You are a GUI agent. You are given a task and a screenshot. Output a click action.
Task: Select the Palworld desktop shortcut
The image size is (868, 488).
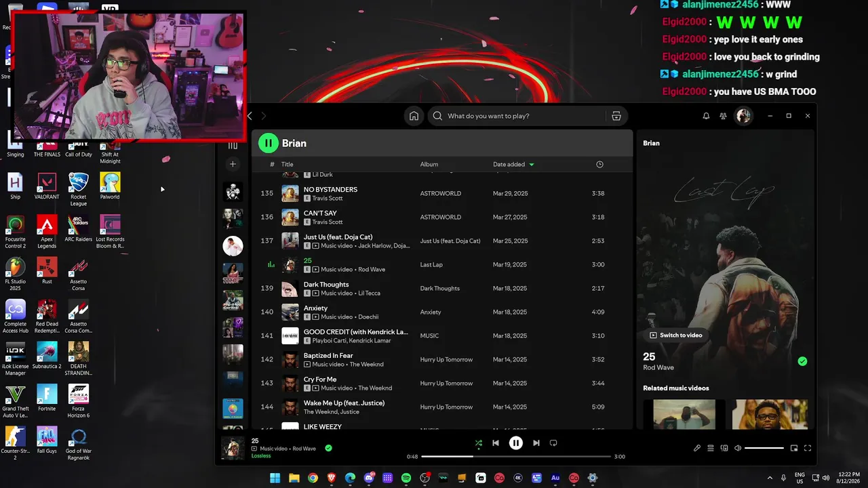click(110, 186)
